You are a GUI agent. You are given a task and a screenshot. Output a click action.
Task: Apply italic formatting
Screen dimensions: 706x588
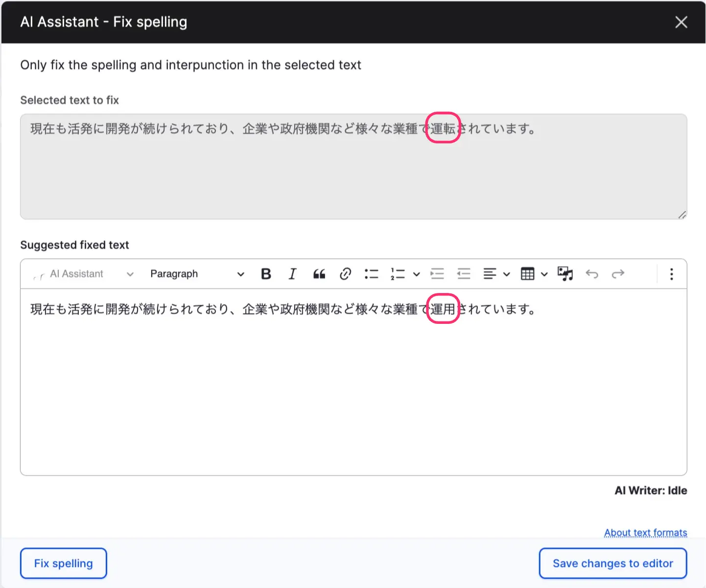coord(292,274)
